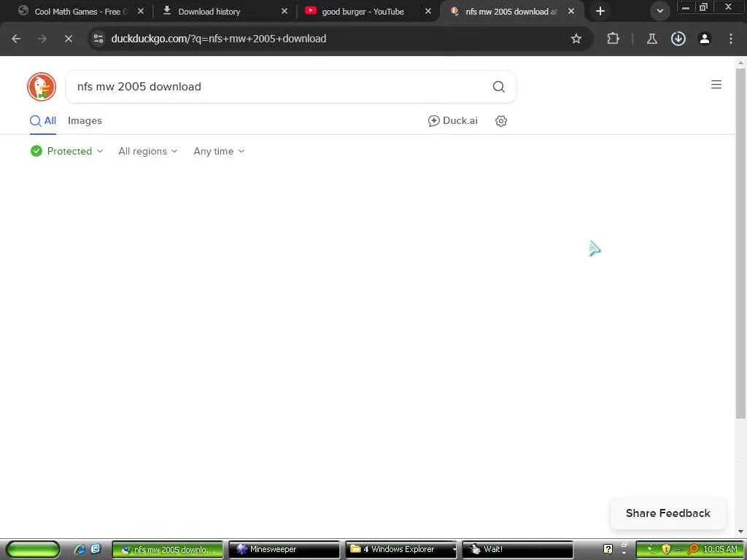Screen dimensions: 747x560
Task: Go back to the previous page
Action: [16, 39]
